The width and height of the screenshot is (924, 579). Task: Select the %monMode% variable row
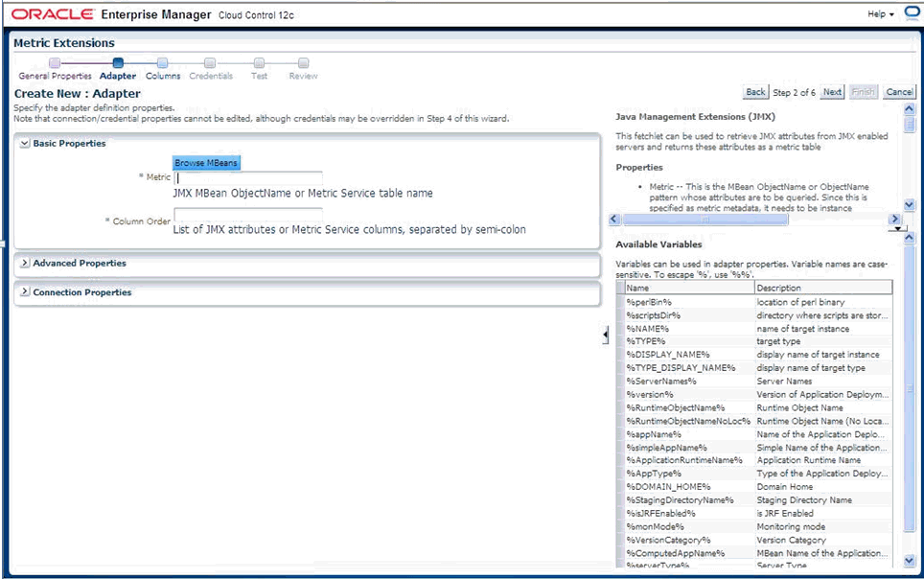pos(754,526)
